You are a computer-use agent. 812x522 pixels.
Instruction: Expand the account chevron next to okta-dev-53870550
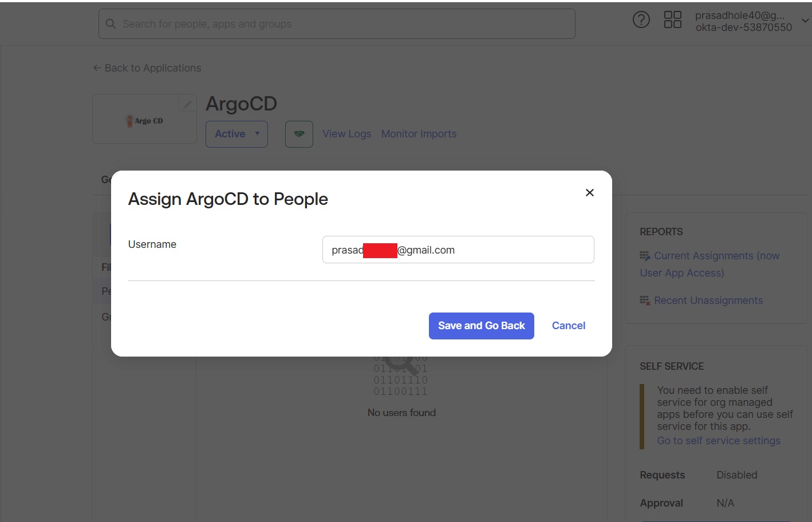tap(804, 21)
